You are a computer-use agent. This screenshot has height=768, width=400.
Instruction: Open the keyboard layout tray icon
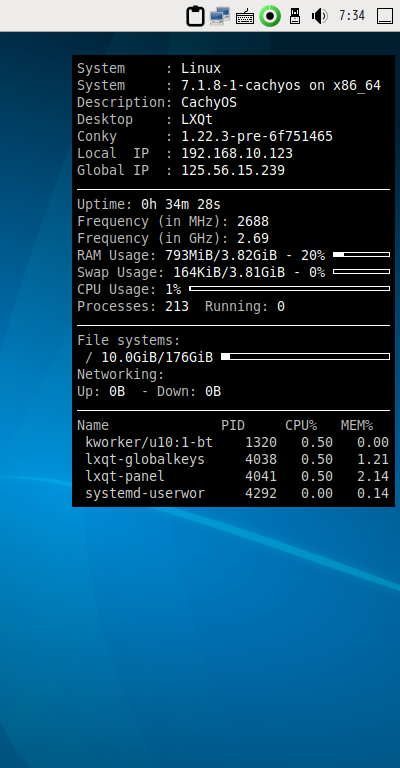245,17
